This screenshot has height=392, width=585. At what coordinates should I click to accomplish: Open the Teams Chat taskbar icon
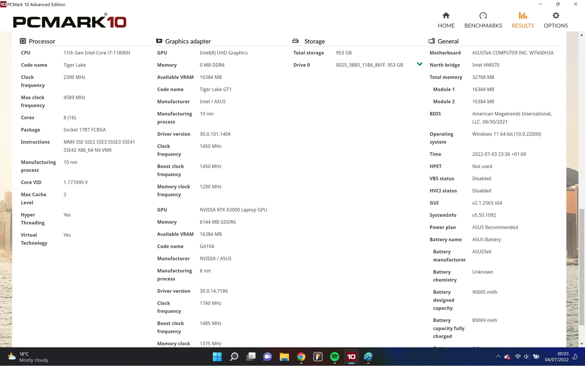pyautogui.click(x=267, y=357)
